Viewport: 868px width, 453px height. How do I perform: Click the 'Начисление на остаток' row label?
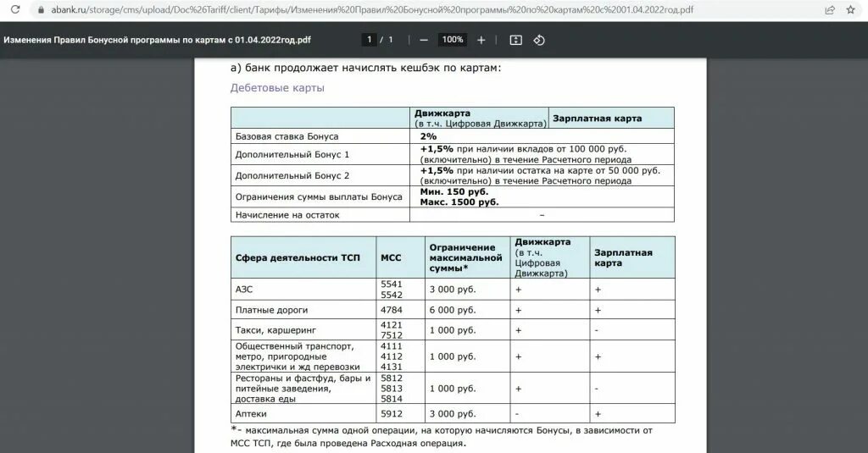click(287, 214)
